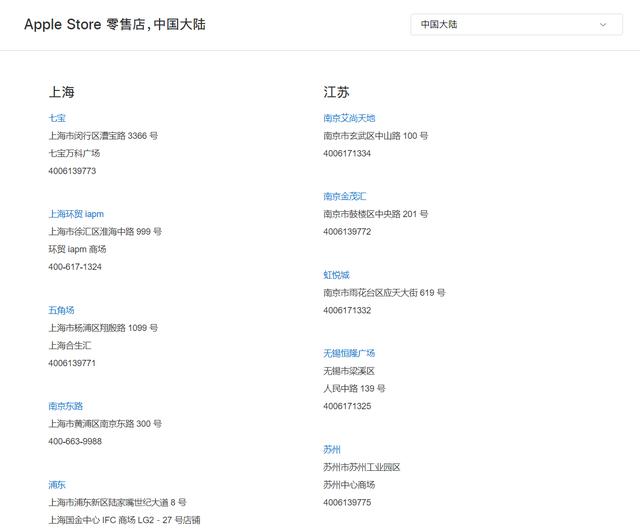The height and width of the screenshot is (528, 640).
Task: Click the Apple Store 零售店 page title
Action: pos(115,24)
